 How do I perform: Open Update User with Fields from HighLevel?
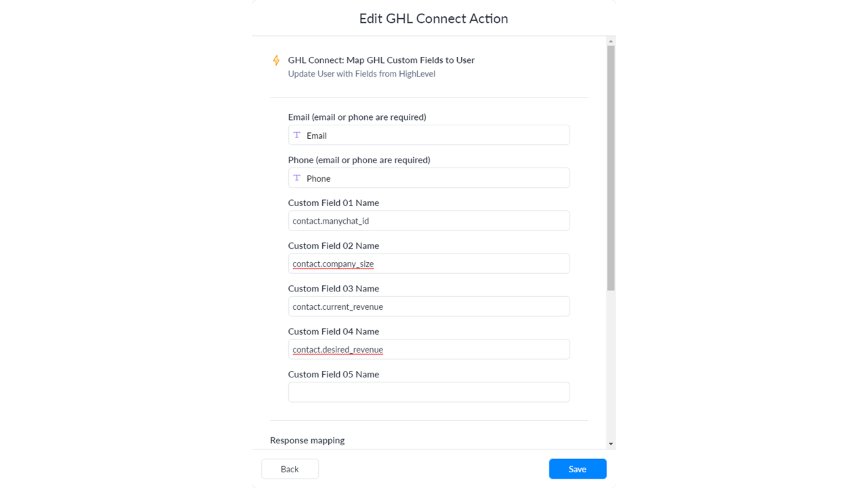click(361, 73)
